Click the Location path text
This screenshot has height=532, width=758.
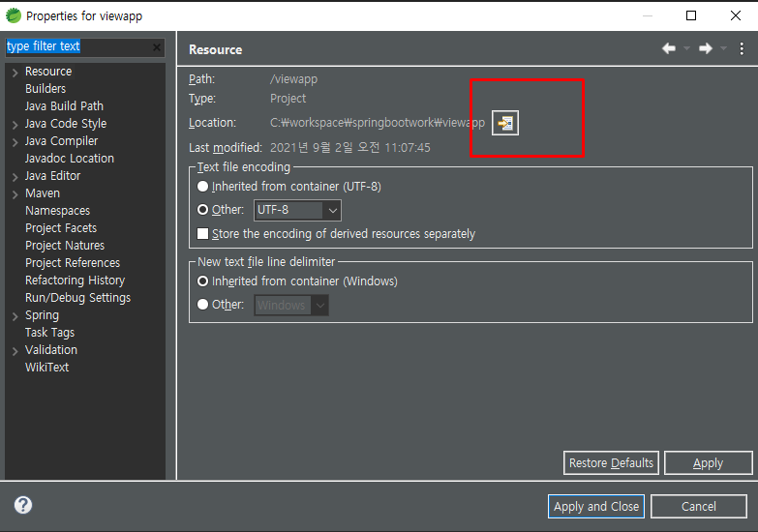point(378,123)
